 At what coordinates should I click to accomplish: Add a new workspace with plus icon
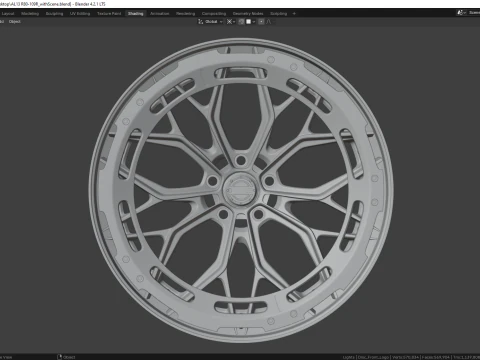click(x=294, y=14)
